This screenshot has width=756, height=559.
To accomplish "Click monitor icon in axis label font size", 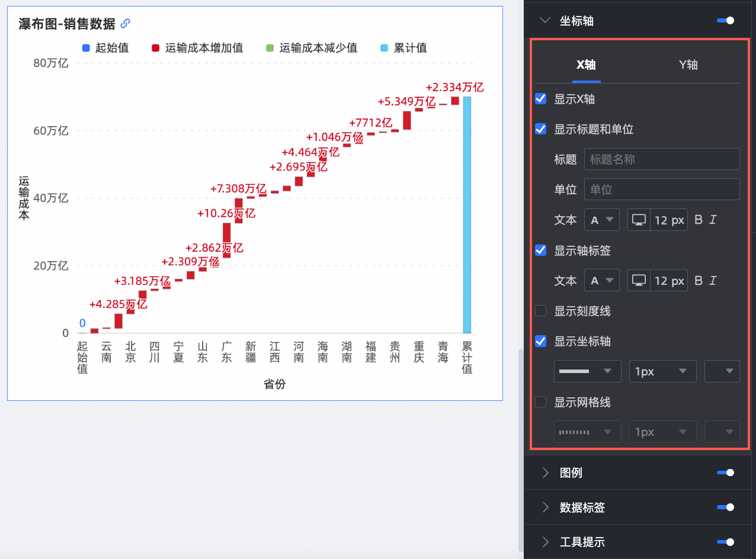I will 639,281.
